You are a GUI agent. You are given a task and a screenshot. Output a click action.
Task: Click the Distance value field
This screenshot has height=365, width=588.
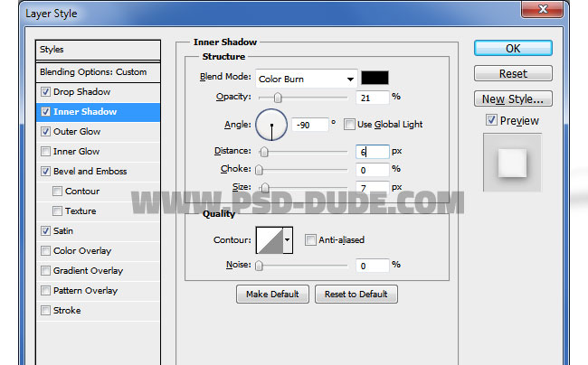coord(373,152)
